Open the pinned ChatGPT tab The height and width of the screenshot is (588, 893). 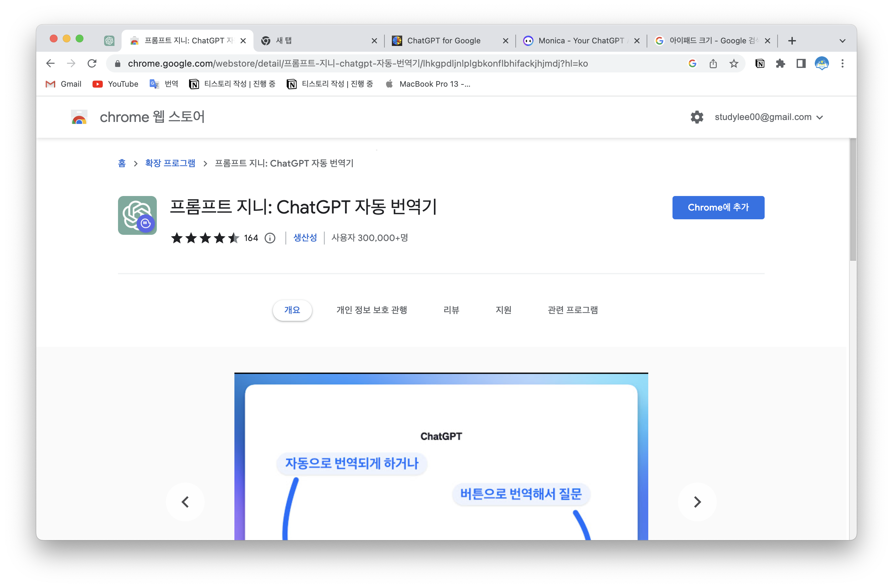109,40
